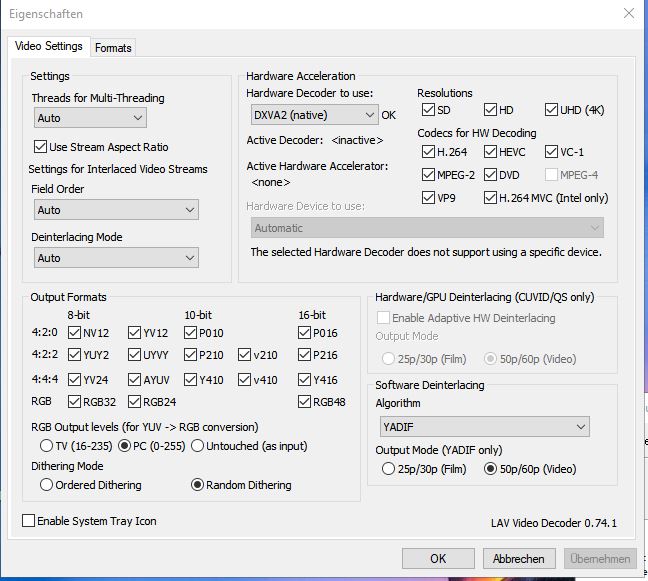Disable HEVC hardware decoding checkbox
Screen dimensions: 648x581
coord(491,152)
